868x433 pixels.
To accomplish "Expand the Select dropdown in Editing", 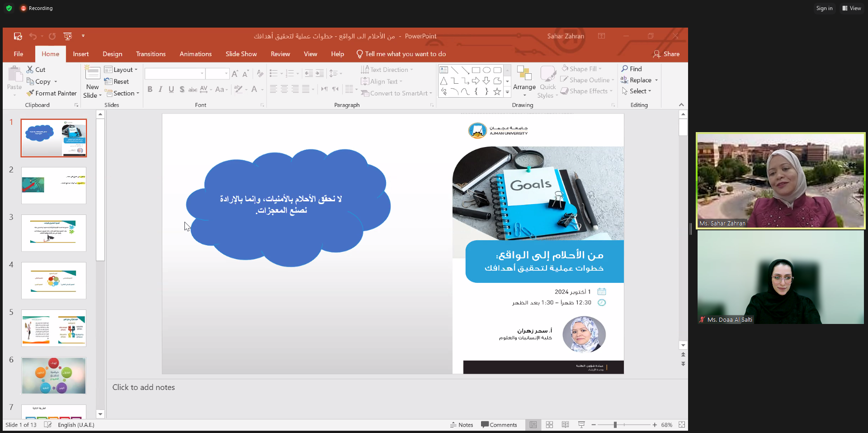I will tap(637, 91).
